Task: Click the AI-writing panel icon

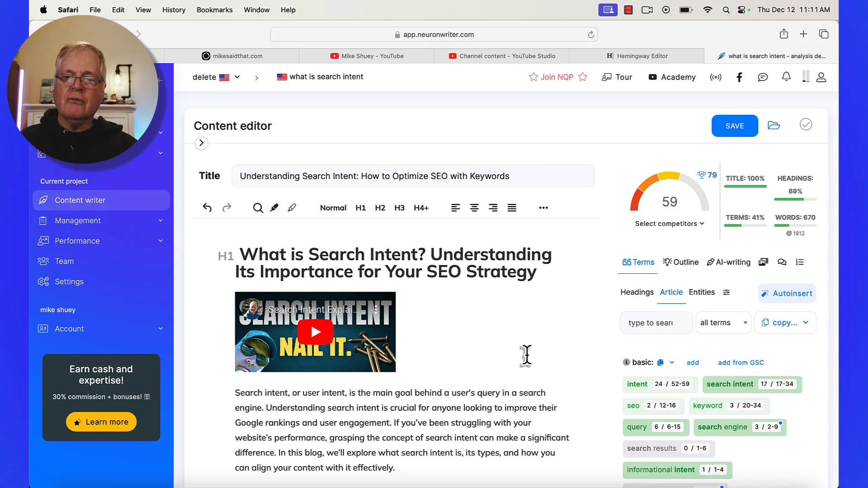Action: coord(728,262)
